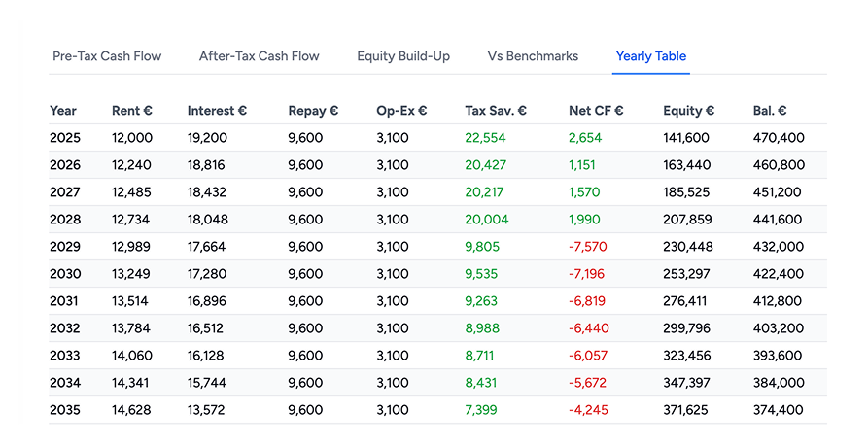The image size is (868, 446).
Task: Click the interest value 18,048
Action: tap(208, 220)
